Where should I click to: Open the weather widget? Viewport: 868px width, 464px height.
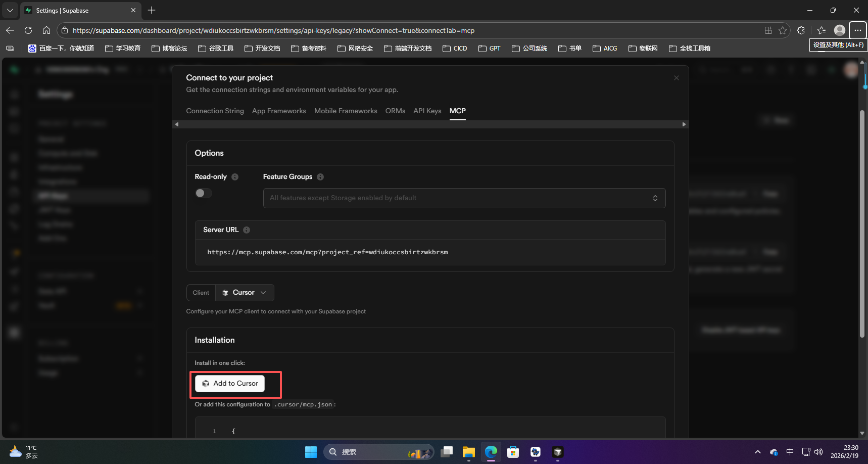click(24, 452)
